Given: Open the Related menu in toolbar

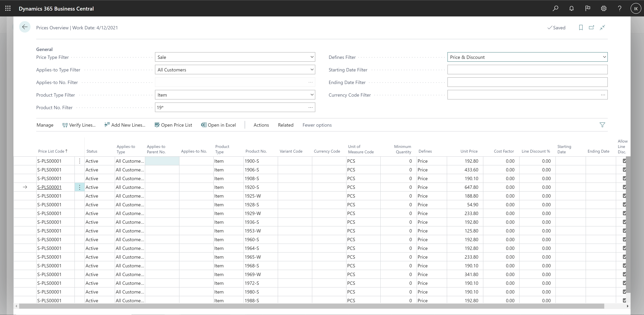Looking at the screenshot, I should point(285,125).
